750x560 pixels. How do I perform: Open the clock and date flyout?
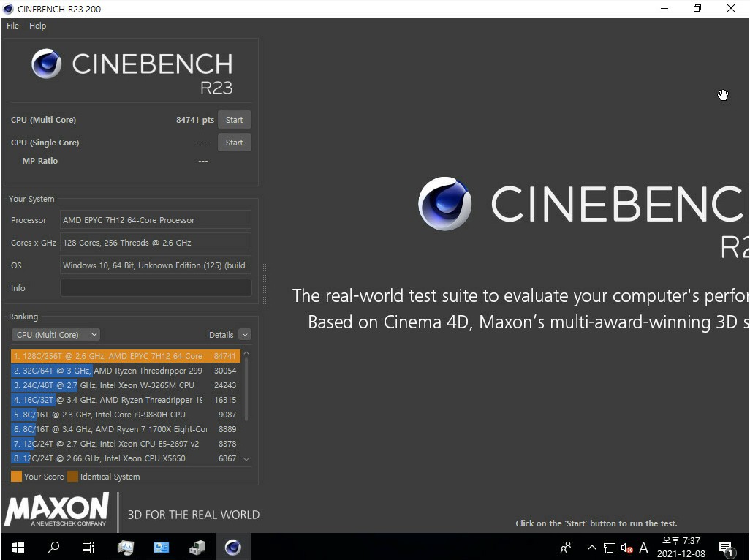tap(681, 547)
